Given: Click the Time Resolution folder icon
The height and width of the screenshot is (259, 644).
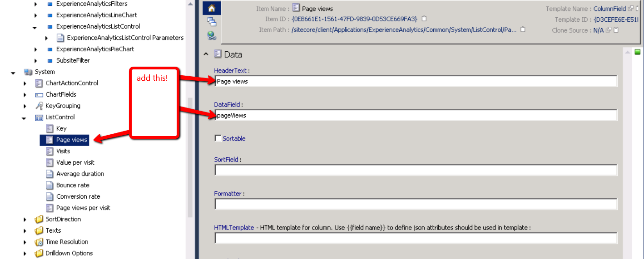Looking at the screenshot, I should click(39, 242).
